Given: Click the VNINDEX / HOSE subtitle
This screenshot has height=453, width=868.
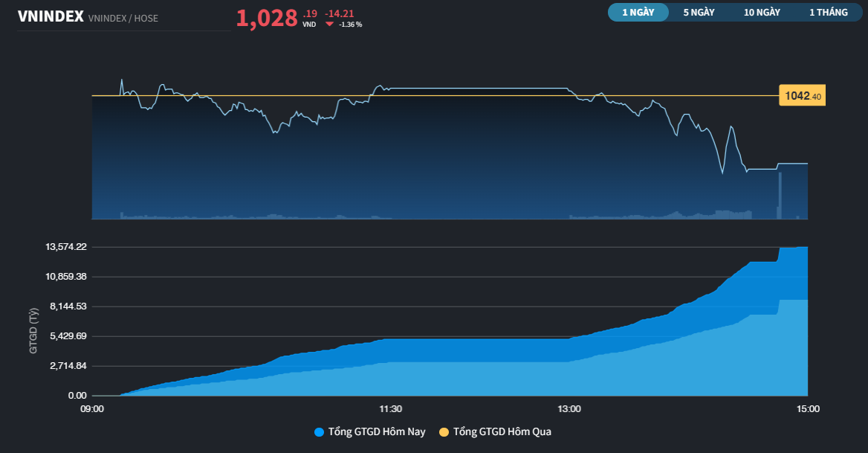Looking at the screenshot, I should point(123,19).
